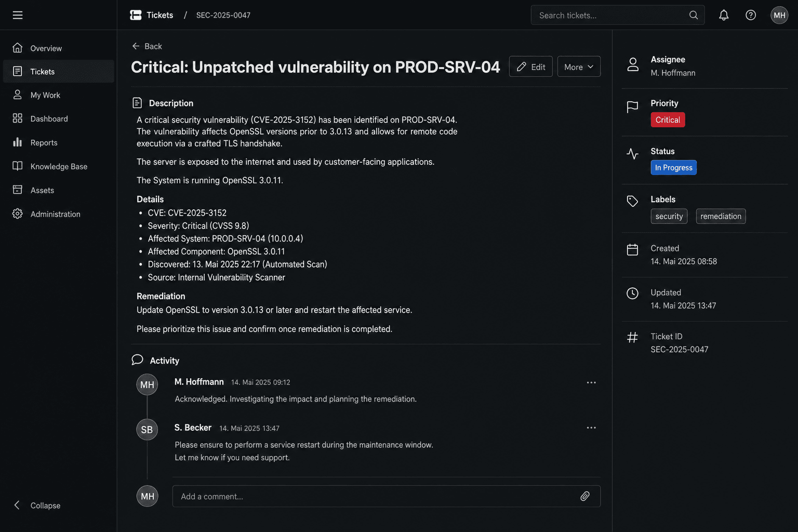The image size is (798, 532).
Task: Click the remediation label chip
Action: pyautogui.click(x=721, y=216)
